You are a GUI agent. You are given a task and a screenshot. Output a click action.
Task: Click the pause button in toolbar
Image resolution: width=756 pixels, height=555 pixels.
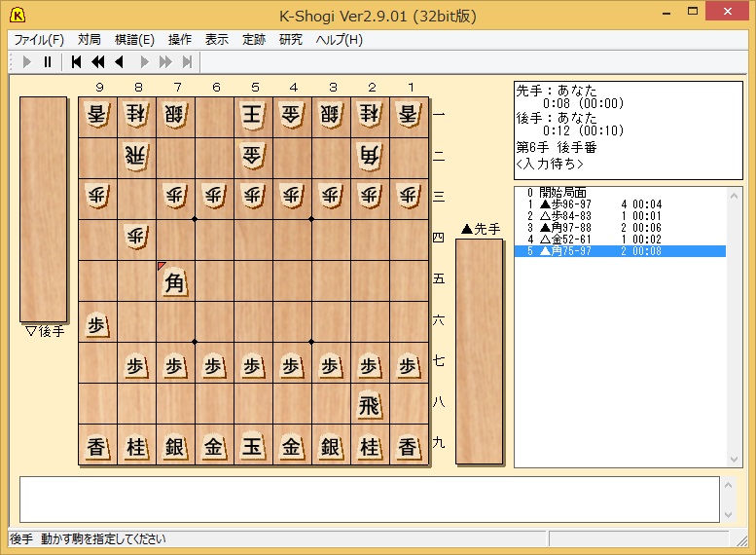click(x=48, y=61)
